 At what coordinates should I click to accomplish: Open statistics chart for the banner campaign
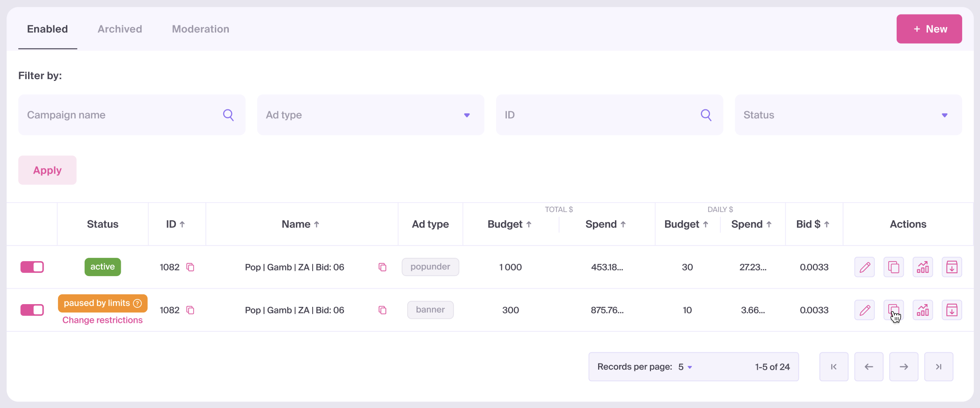[x=922, y=310]
